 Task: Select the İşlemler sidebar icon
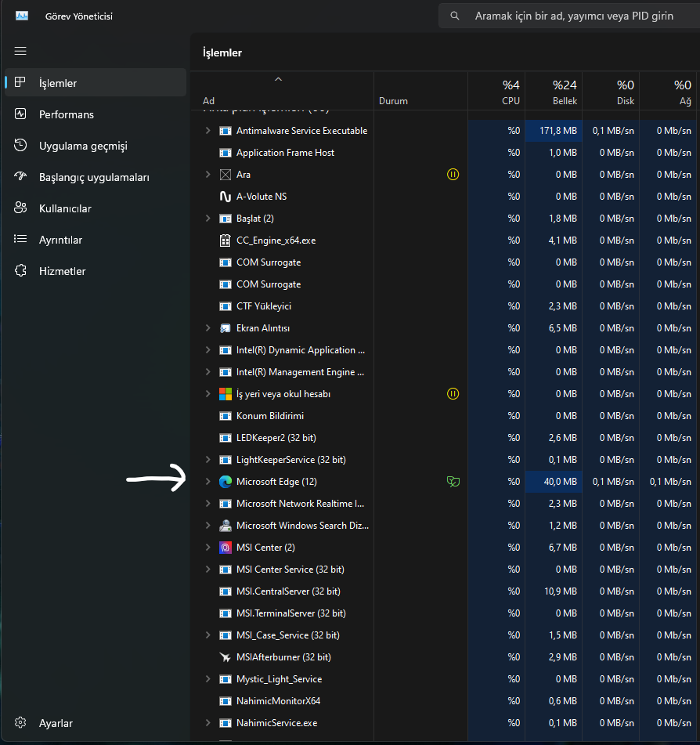(x=20, y=83)
